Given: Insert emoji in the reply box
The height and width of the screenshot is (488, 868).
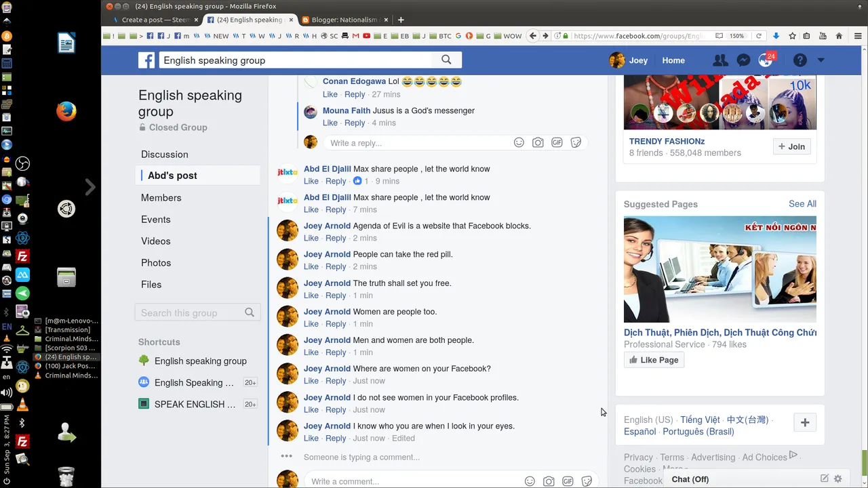Looking at the screenshot, I should (x=519, y=142).
